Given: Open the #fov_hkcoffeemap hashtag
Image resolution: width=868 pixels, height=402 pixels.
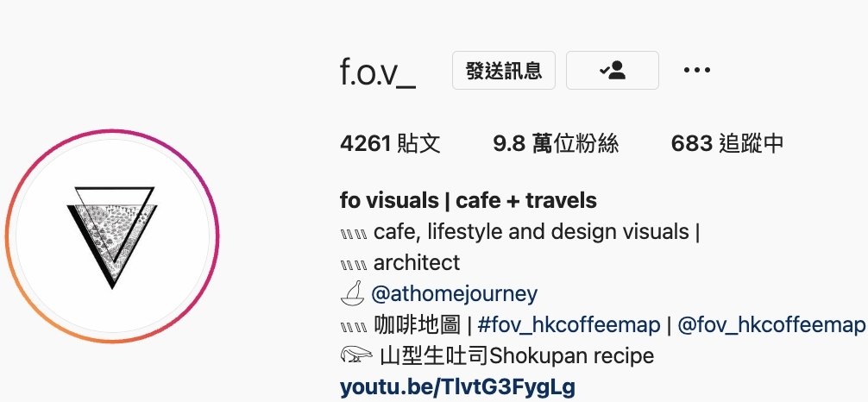Looking at the screenshot, I should click(x=569, y=325).
